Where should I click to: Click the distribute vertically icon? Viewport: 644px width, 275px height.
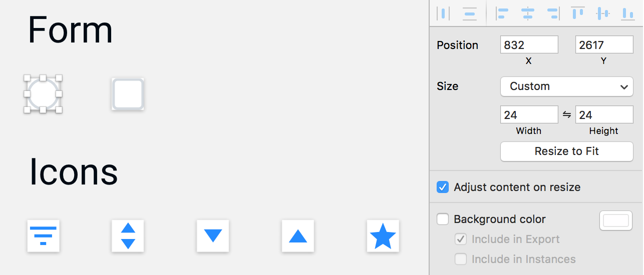pos(469,13)
